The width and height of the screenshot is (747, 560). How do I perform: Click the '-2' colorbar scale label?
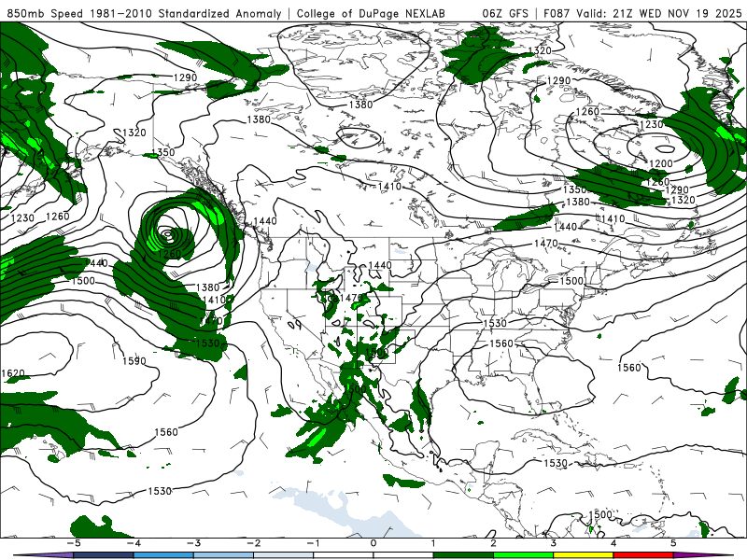tap(253, 543)
